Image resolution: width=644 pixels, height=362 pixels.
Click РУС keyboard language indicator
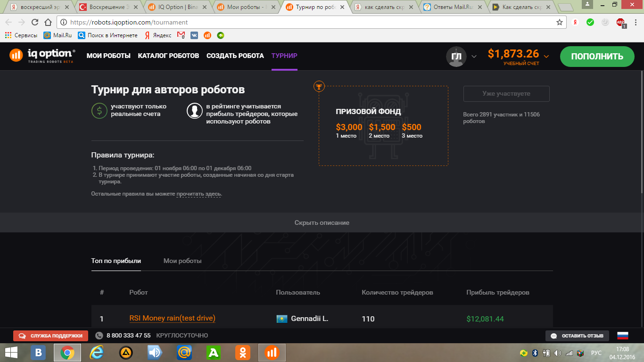[596, 353]
